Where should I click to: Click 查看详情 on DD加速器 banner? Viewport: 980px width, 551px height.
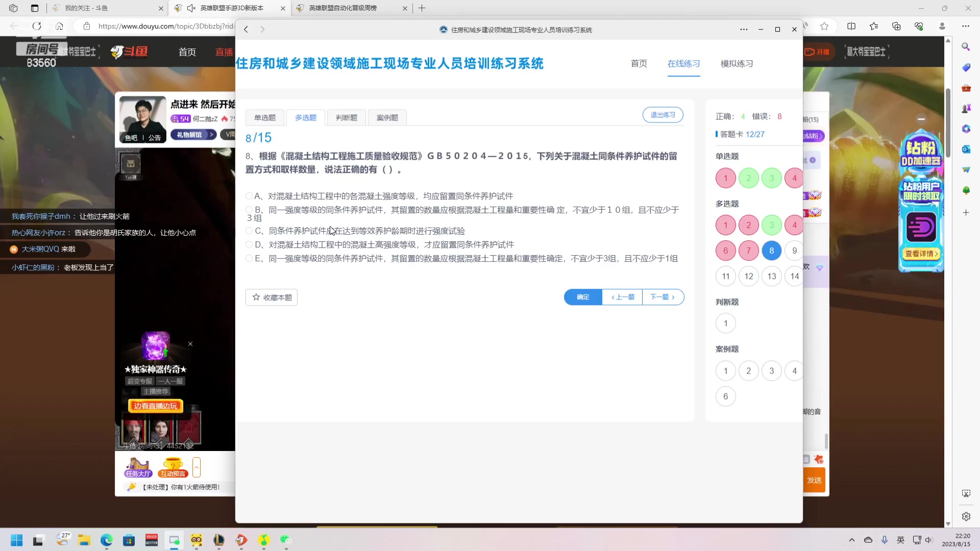(921, 254)
